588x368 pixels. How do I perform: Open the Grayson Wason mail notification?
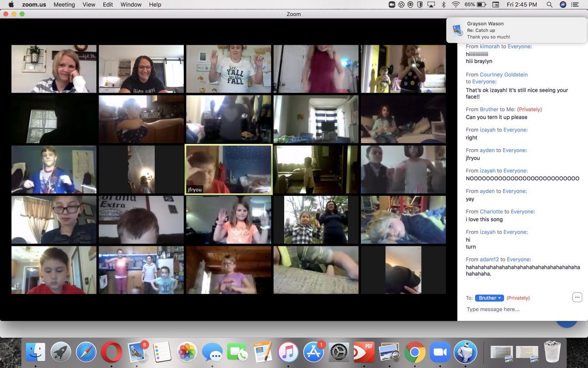(517, 30)
